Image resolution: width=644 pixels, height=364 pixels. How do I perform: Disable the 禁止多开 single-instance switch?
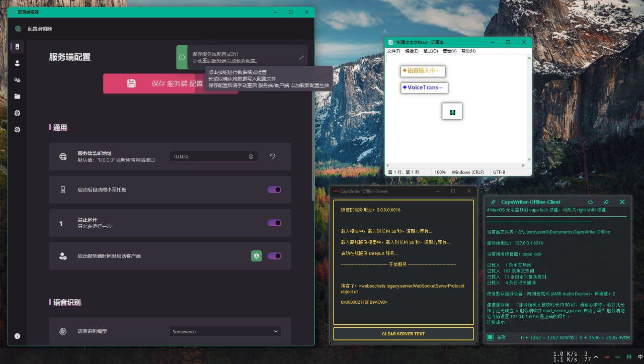(x=274, y=223)
